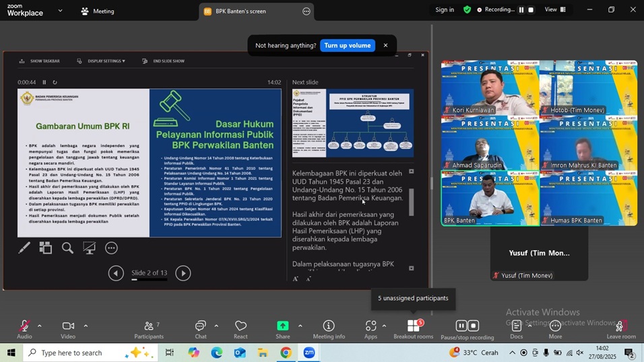Go to the previous slide
This screenshot has width=644, height=362.
coord(116,273)
